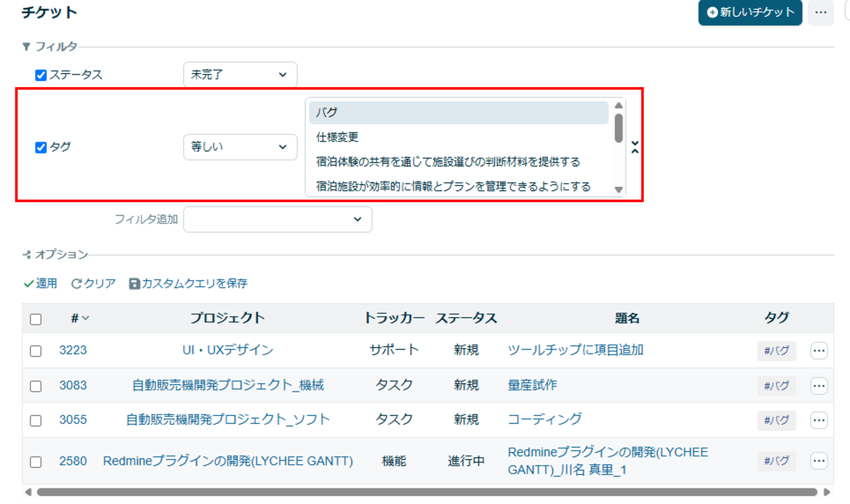The width and height of the screenshot is (850, 504).
Task: Uncheck the ステータス filter checkbox
Action: coord(41,75)
